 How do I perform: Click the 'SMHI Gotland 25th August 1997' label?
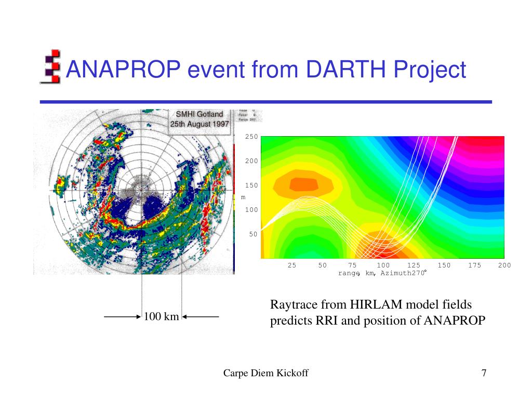pos(199,119)
